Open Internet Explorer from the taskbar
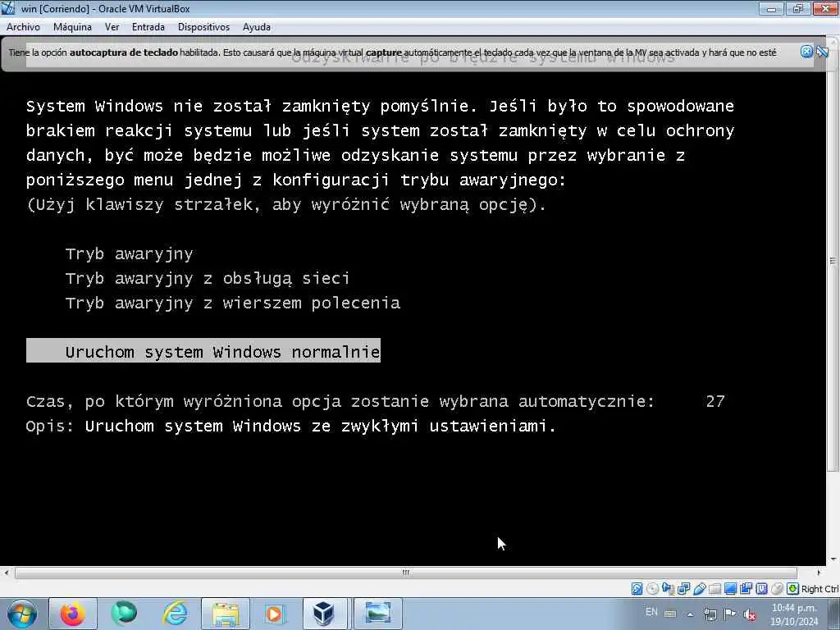Screen dimensions: 840x630 click(175, 614)
